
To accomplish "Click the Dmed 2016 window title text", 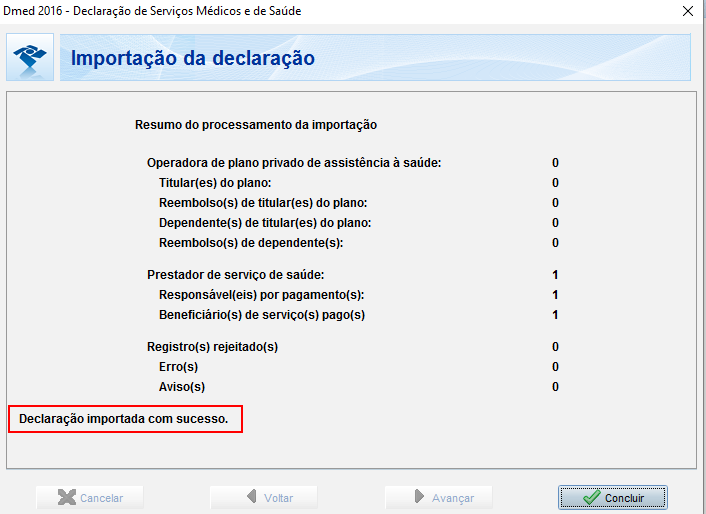I will click(152, 11).
